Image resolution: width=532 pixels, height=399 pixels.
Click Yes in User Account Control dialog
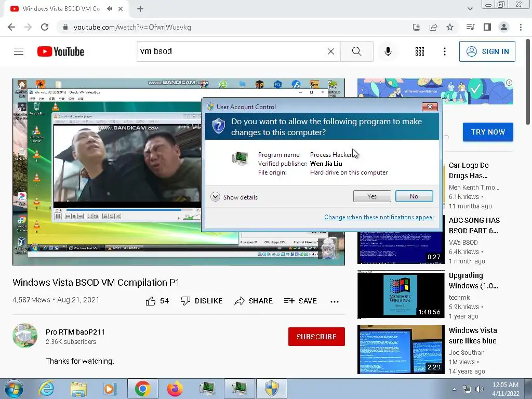coord(372,196)
